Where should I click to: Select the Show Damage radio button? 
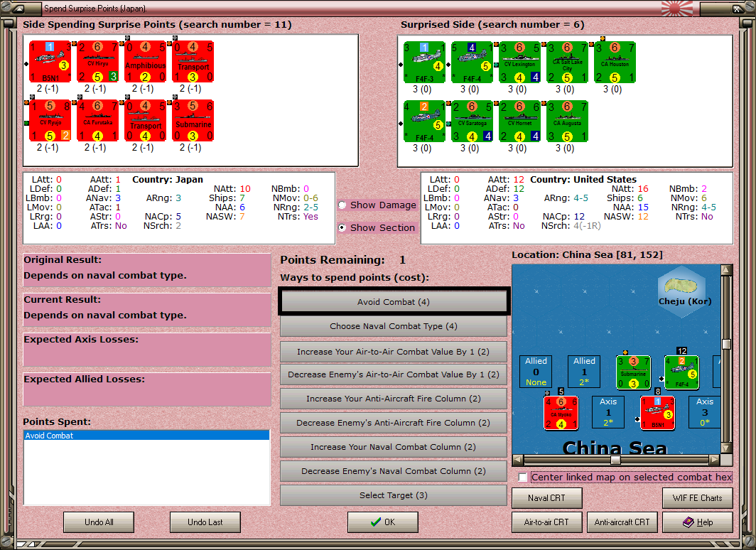(x=342, y=205)
